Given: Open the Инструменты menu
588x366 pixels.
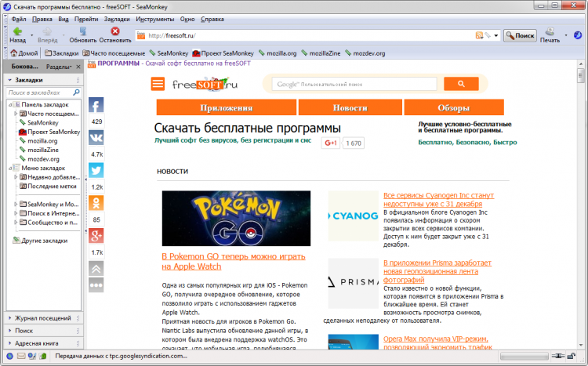Looking at the screenshot, I should (155, 19).
